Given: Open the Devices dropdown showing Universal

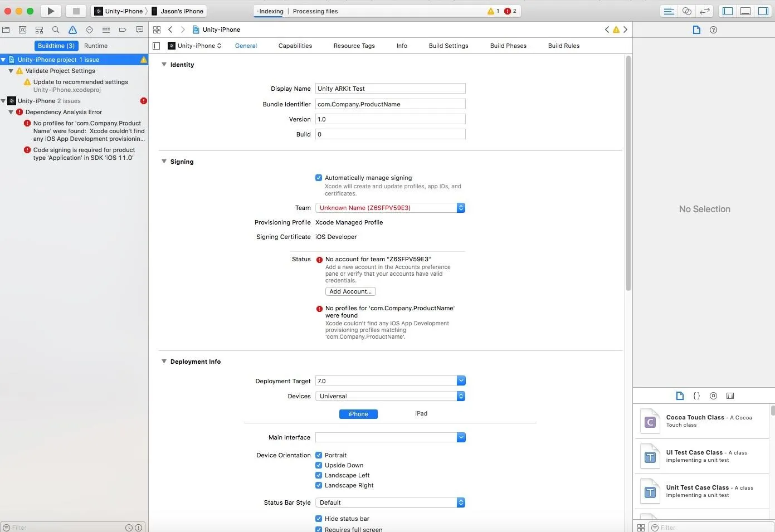Looking at the screenshot, I should pos(390,396).
